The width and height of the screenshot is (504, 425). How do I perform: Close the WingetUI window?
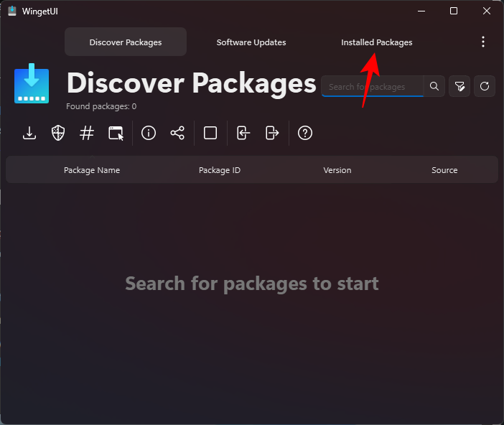point(487,11)
